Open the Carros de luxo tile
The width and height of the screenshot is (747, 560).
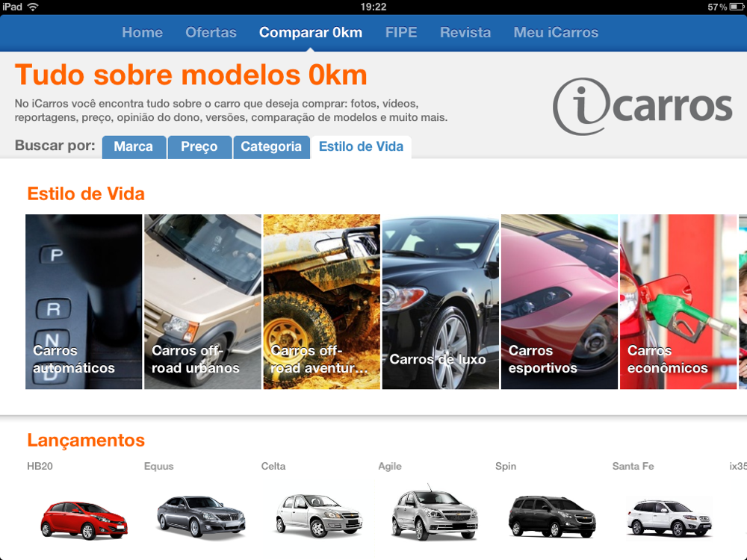440,302
